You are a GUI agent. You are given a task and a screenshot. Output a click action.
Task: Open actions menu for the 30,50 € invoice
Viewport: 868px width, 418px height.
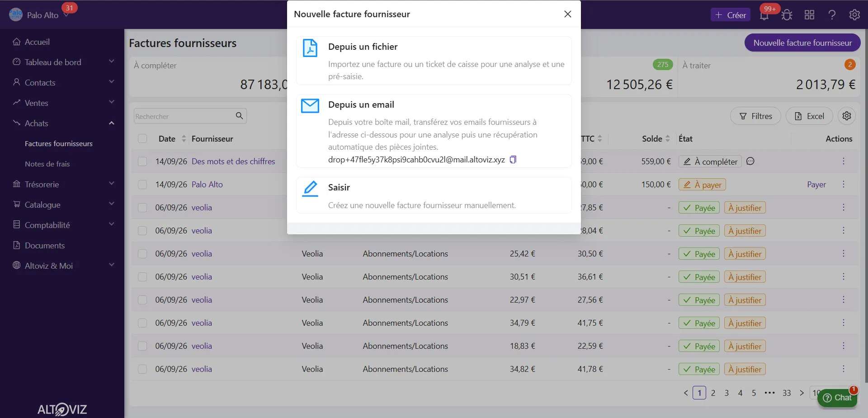click(x=844, y=253)
